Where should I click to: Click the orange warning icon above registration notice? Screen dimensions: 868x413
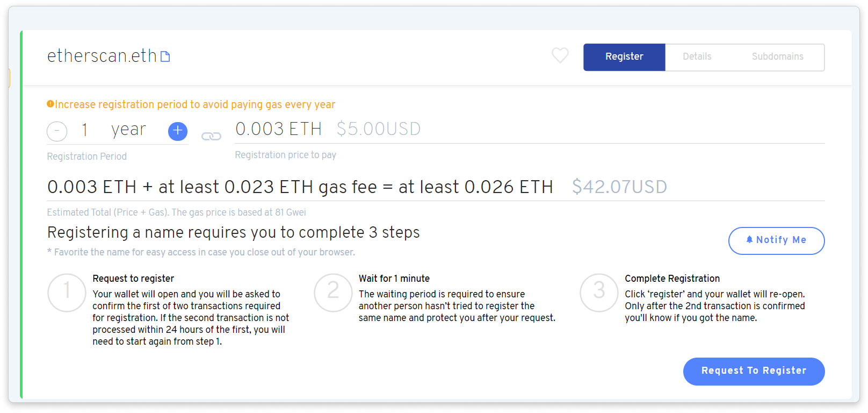(x=50, y=103)
